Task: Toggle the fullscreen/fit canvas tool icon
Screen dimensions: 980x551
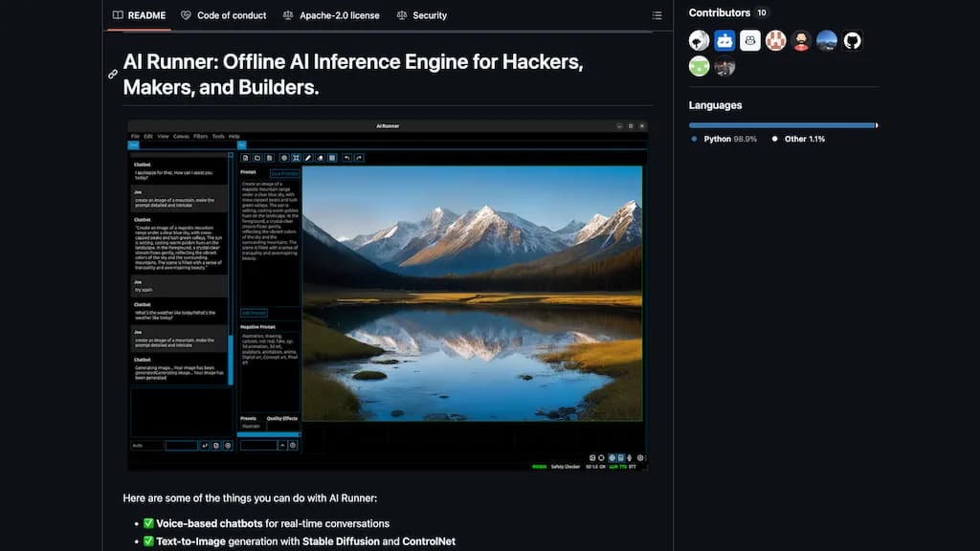Action: tap(297, 158)
